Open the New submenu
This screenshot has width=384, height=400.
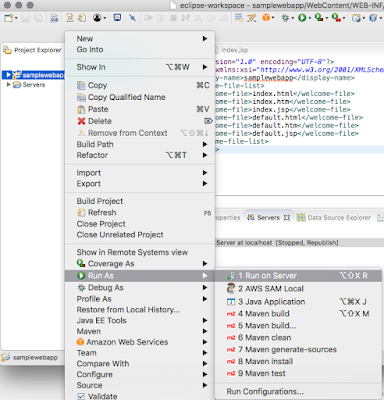(x=140, y=39)
